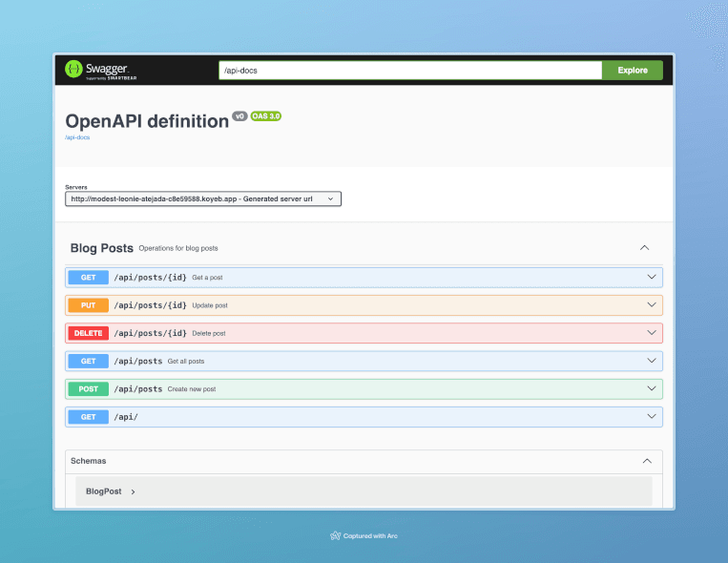
Task: Click the 'Get a post' description text
Action: pyautogui.click(x=208, y=278)
